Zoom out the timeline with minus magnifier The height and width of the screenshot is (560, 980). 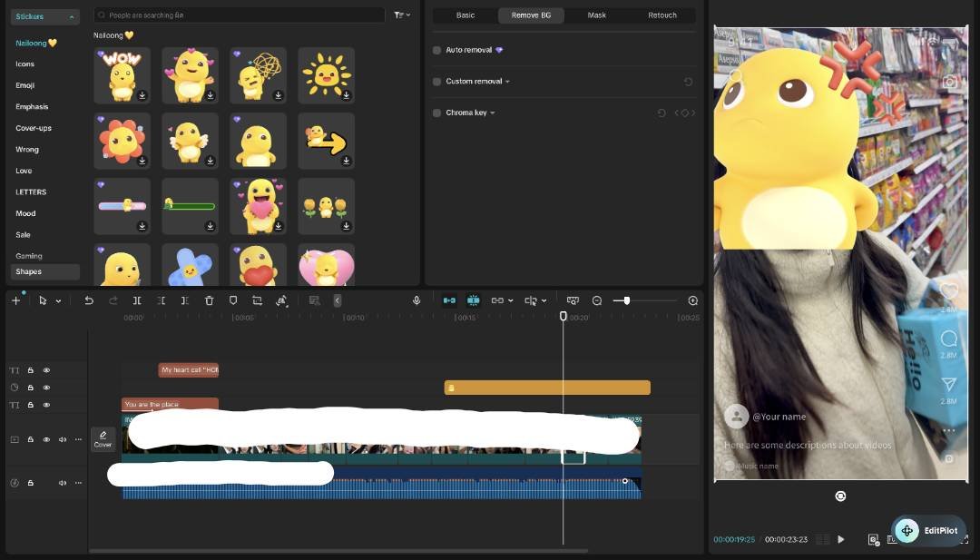point(597,300)
